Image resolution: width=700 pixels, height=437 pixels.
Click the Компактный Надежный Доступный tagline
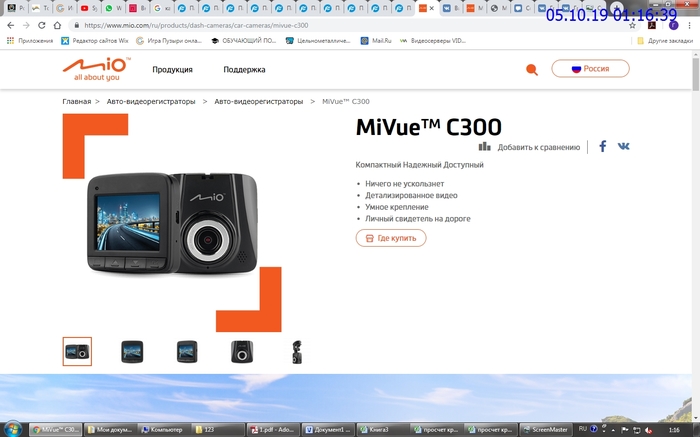[x=420, y=165]
